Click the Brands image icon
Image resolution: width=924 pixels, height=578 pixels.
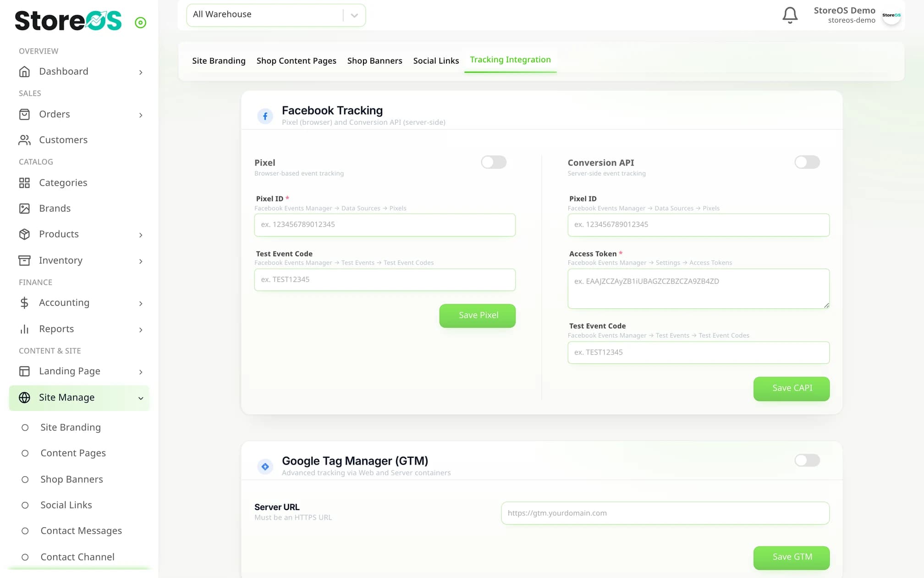pyautogui.click(x=24, y=209)
